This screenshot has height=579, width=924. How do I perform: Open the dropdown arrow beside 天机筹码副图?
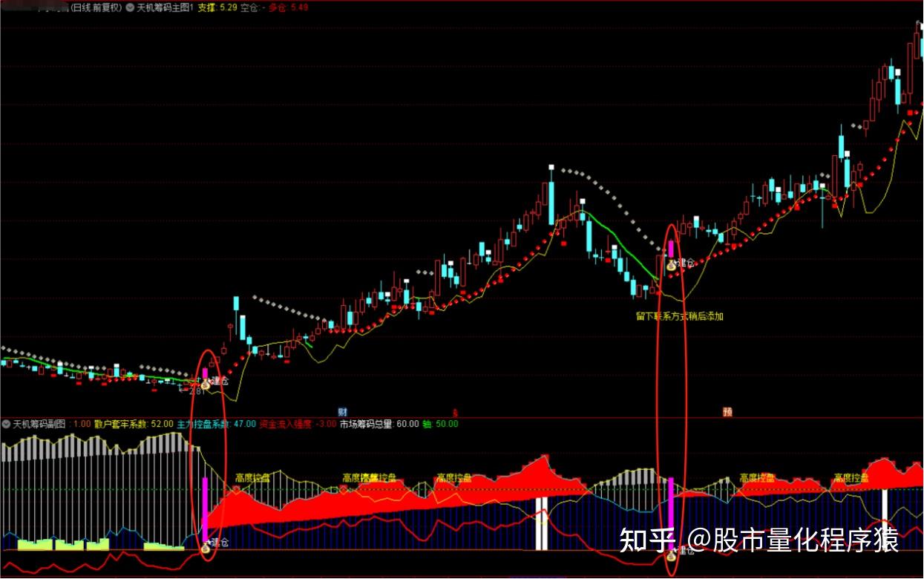[6, 424]
